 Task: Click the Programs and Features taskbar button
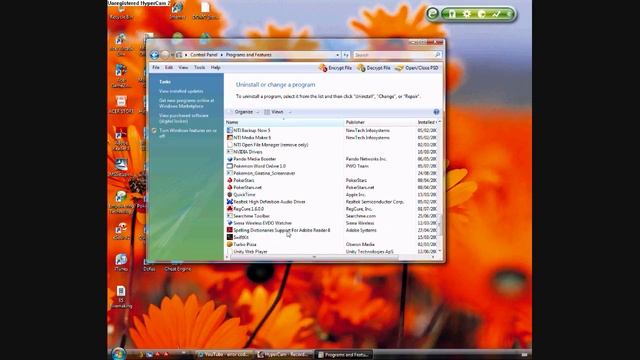pos(344,354)
